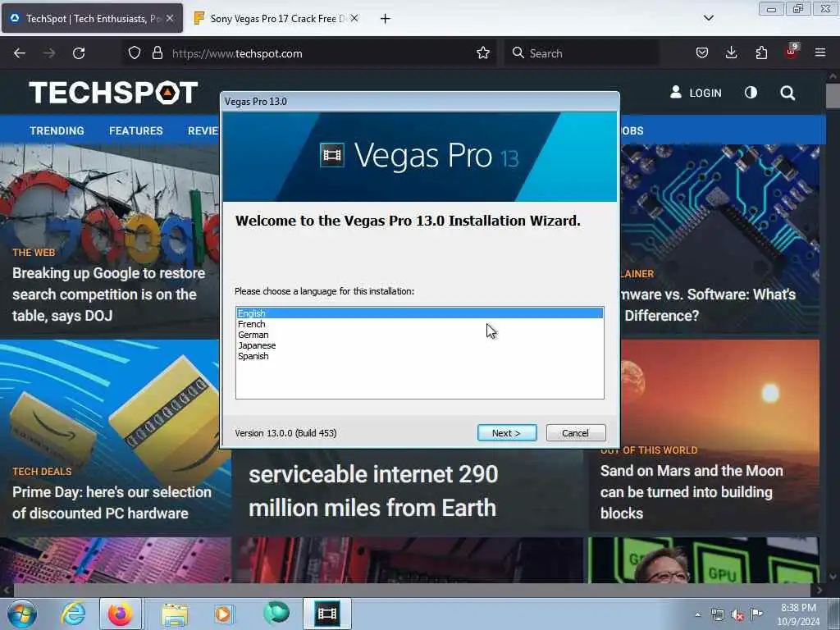Open the green globe taskbar icon
Viewport: 840px width, 630px height.
[x=276, y=613]
